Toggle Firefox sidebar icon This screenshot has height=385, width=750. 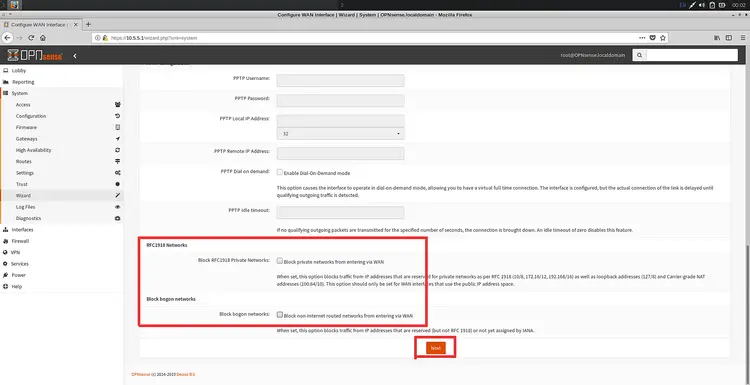pos(729,38)
